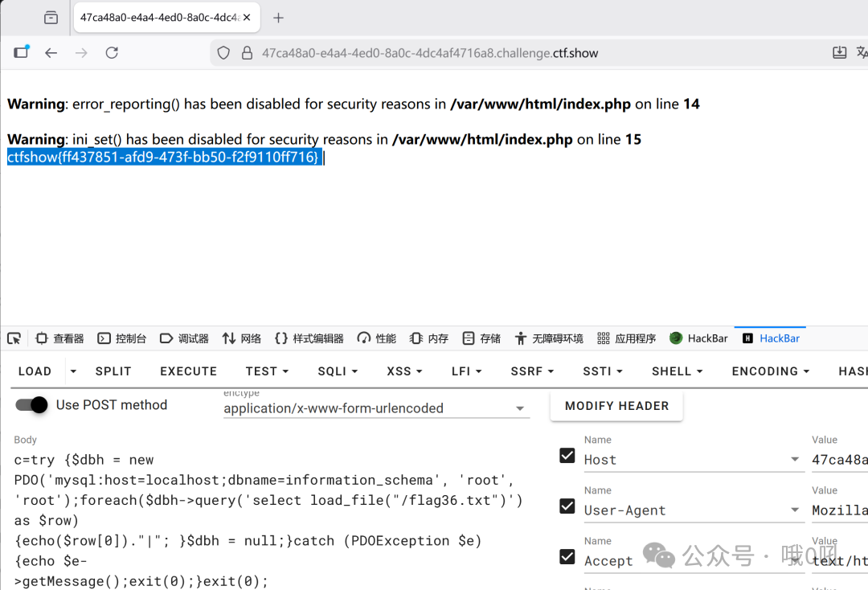868x590 pixels.
Task: Click the highlighted ctfshow flag text
Action: pos(163,158)
